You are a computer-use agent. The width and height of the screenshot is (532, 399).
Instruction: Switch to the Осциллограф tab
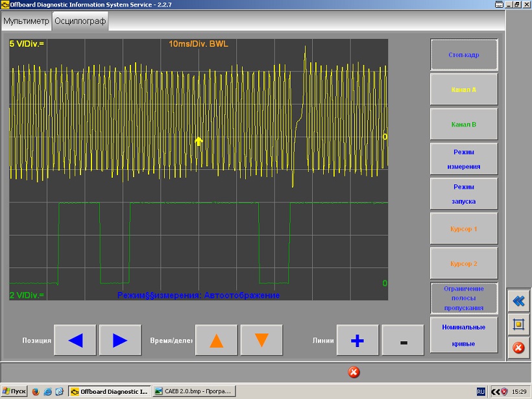click(x=80, y=21)
